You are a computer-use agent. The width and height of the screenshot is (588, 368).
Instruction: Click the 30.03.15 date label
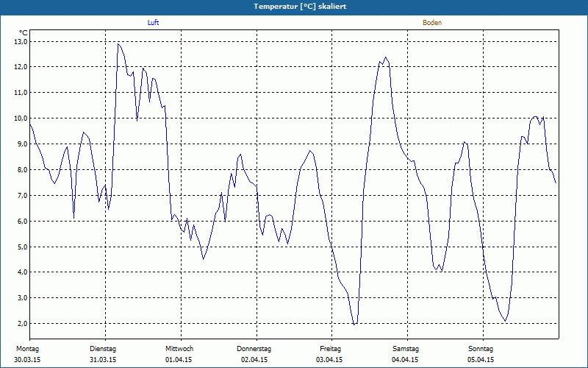tap(27, 360)
